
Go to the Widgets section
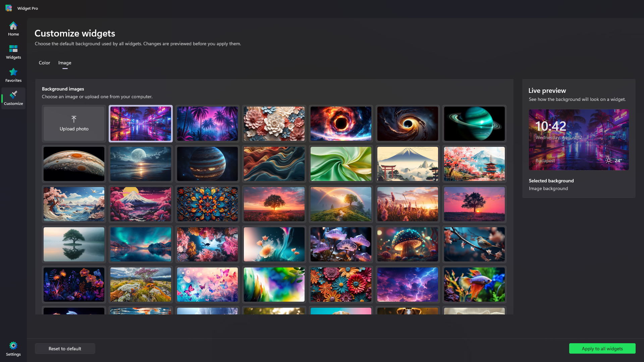coord(13,52)
